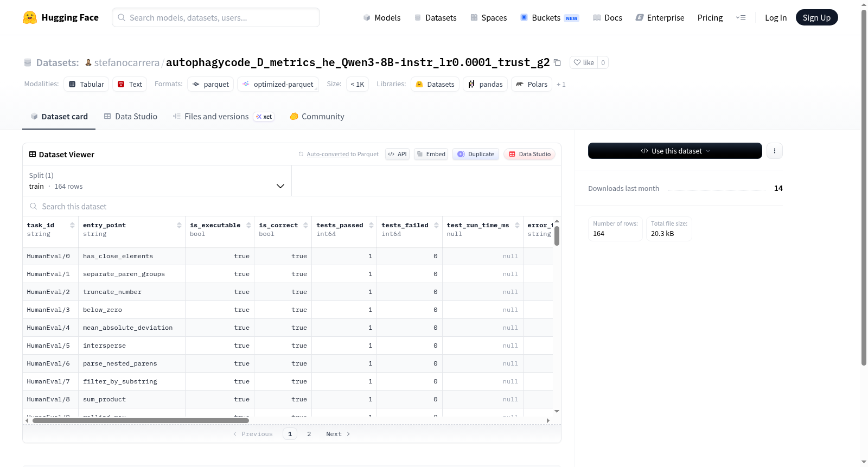Screen dimensions: 868x467
Task: Focus the main search models field
Action: point(216,17)
